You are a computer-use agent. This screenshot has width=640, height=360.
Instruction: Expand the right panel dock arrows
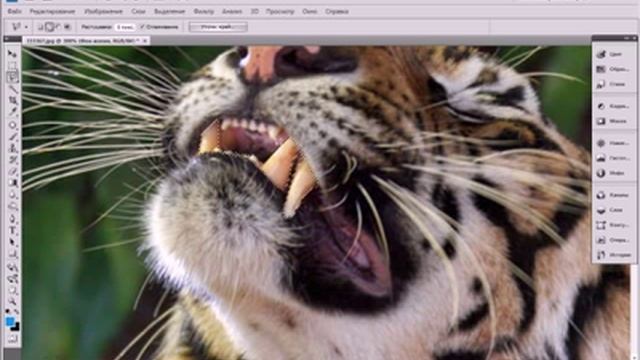[627, 38]
